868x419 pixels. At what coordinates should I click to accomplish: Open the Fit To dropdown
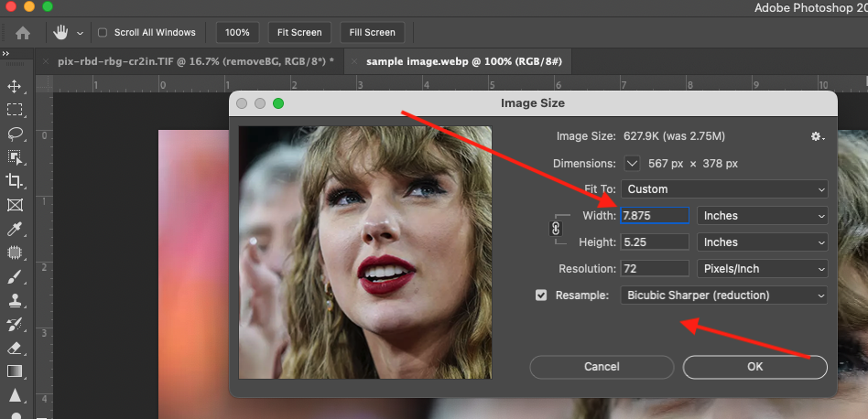723,189
